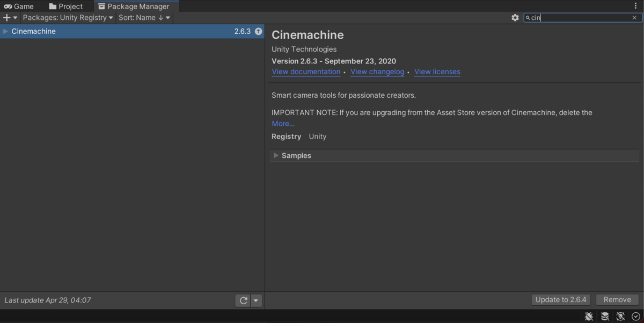The image size is (644, 323).
Task: Open the Sort: Name dropdown
Action: tap(144, 18)
